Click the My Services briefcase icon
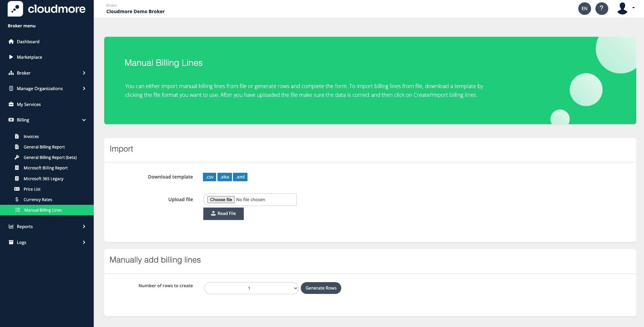The image size is (644, 327). pos(11,104)
